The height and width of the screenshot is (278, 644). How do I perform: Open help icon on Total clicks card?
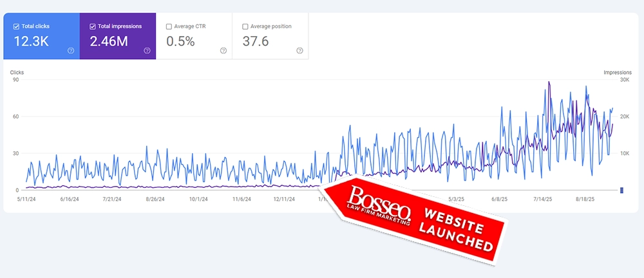click(71, 51)
